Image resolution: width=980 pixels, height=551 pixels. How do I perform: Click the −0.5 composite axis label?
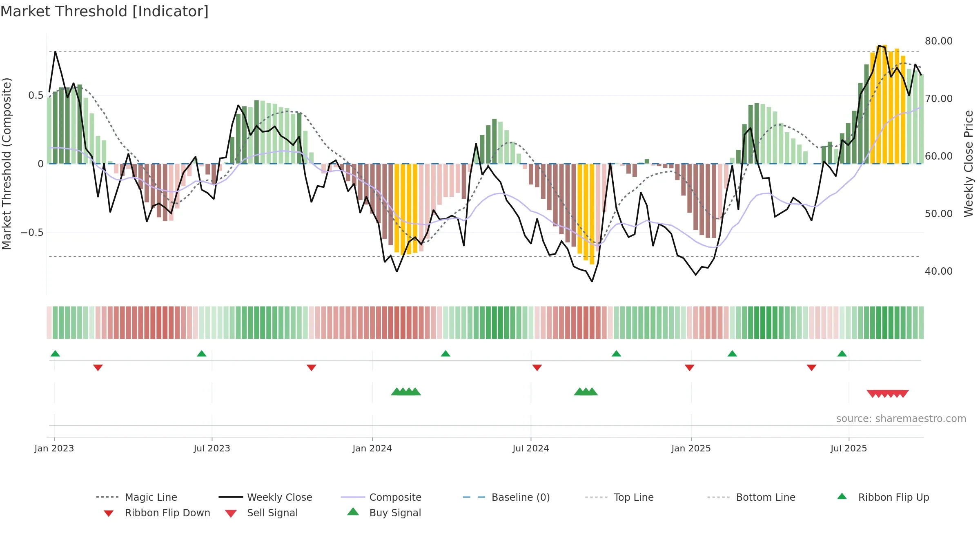tap(32, 233)
